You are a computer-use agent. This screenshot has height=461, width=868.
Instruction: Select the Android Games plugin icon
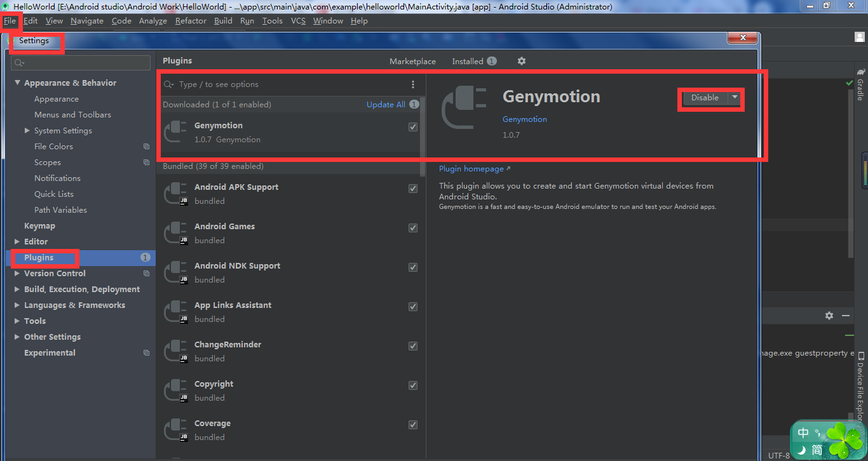tap(175, 233)
